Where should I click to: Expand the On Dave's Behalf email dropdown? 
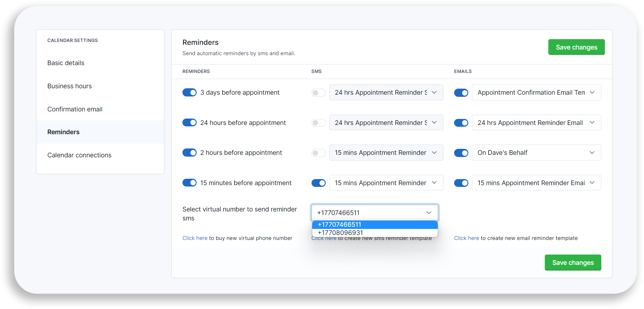click(536, 153)
